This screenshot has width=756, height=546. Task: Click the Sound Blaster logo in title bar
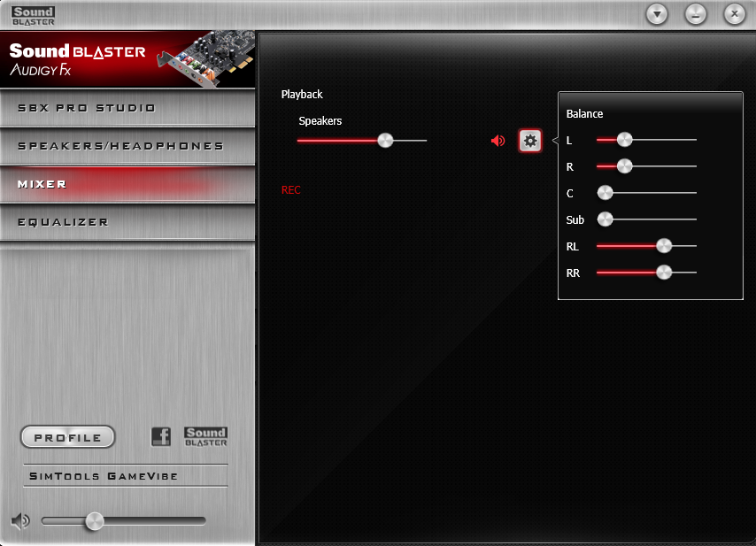34,16
